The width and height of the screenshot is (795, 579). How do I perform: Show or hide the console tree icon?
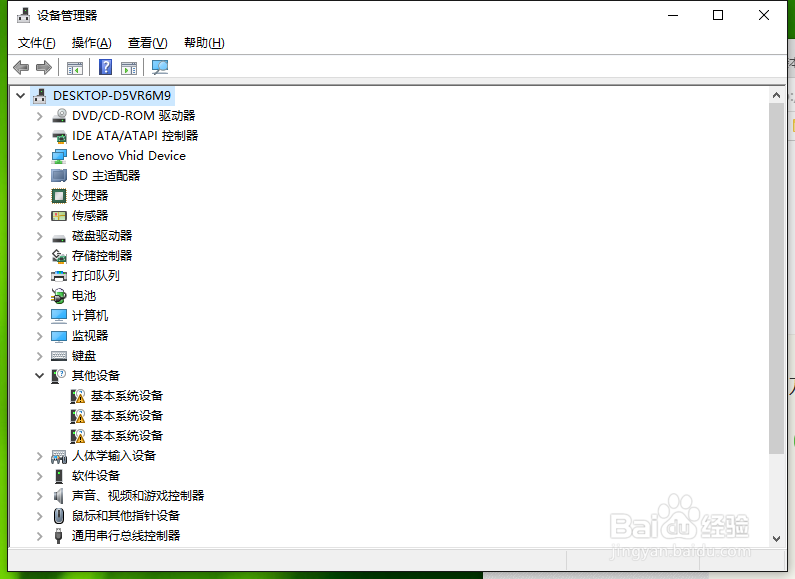click(x=75, y=67)
